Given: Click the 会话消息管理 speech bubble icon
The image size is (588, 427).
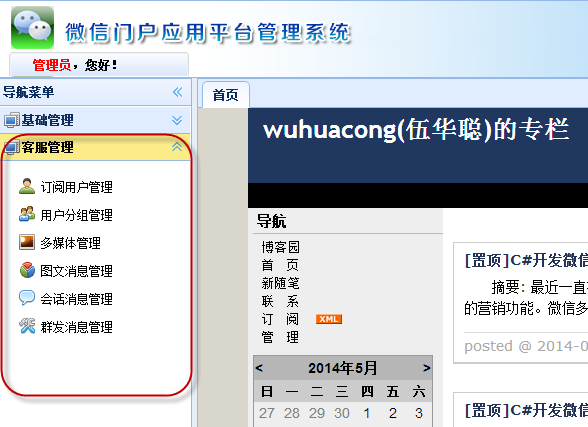Looking at the screenshot, I should (x=27, y=298).
